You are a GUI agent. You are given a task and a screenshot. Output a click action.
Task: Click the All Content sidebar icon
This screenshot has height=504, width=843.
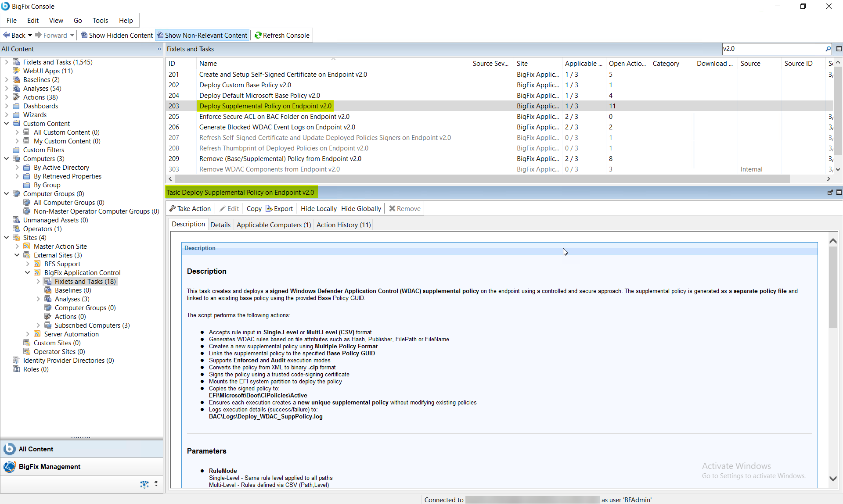coord(10,449)
